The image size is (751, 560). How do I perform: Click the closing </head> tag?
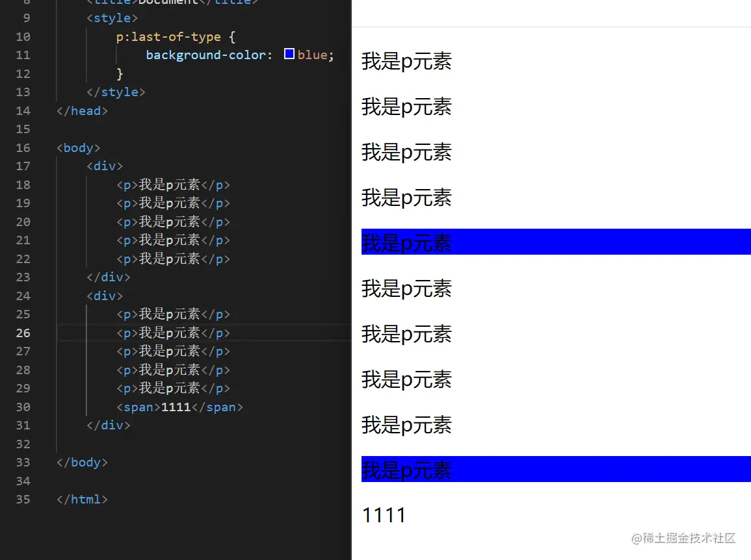[82, 110]
